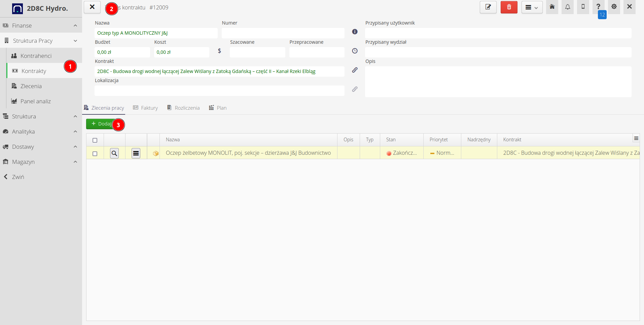The width and height of the screenshot is (644, 325).
Task: Collapse the Struktura Pracy section
Action: [41, 41]
